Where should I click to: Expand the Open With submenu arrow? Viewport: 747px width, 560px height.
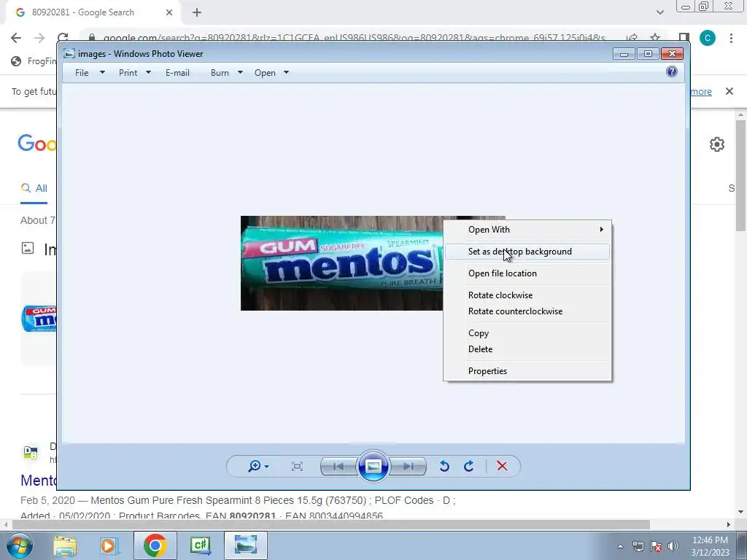point(602,230)
